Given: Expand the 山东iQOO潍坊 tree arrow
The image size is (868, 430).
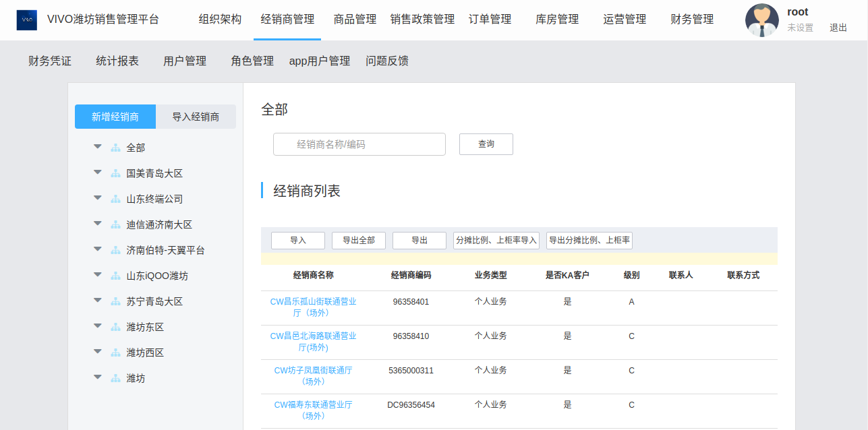Looking at the screenshot, I should click(98, 274).
